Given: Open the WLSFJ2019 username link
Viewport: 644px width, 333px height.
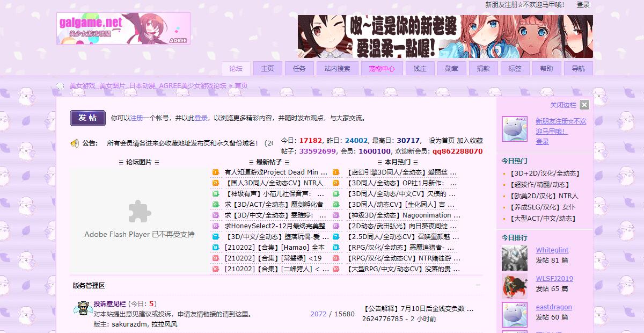Looking at the screenshot, I should 554,279.
